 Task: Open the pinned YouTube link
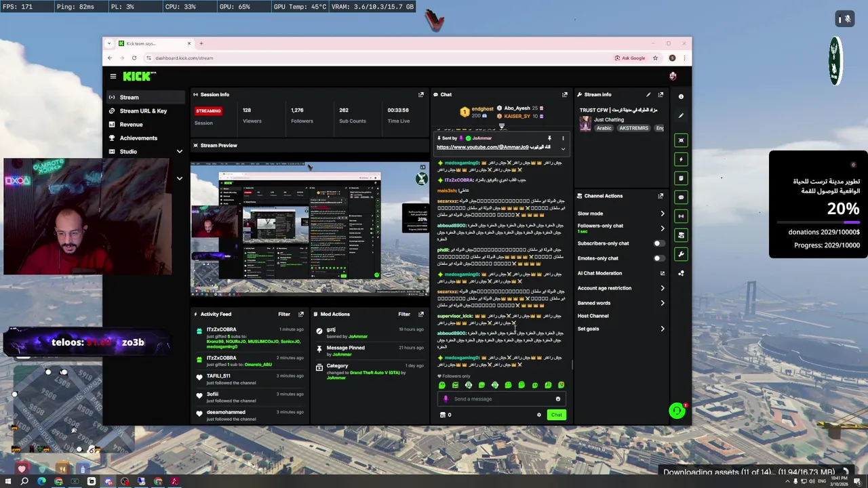click(482, 147)
